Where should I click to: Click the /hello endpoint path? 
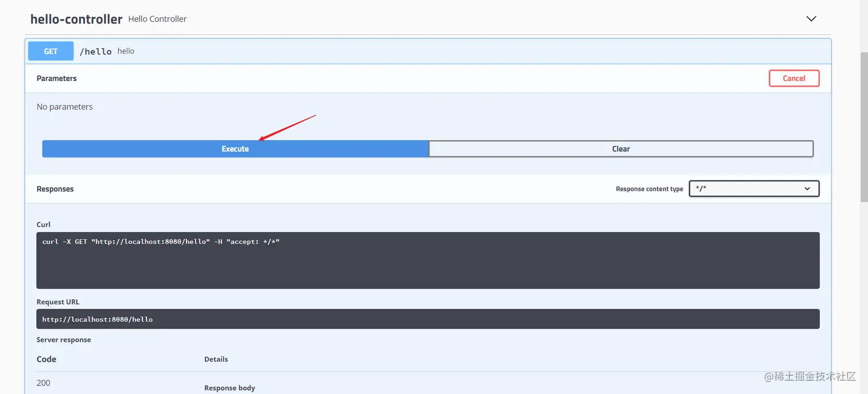coord(96,51)
